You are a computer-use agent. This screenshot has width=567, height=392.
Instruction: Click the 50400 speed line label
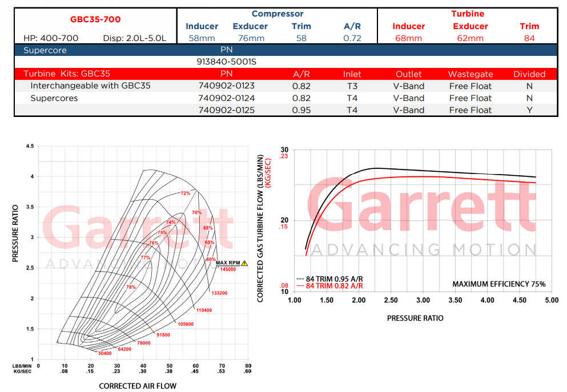point(105,353)
